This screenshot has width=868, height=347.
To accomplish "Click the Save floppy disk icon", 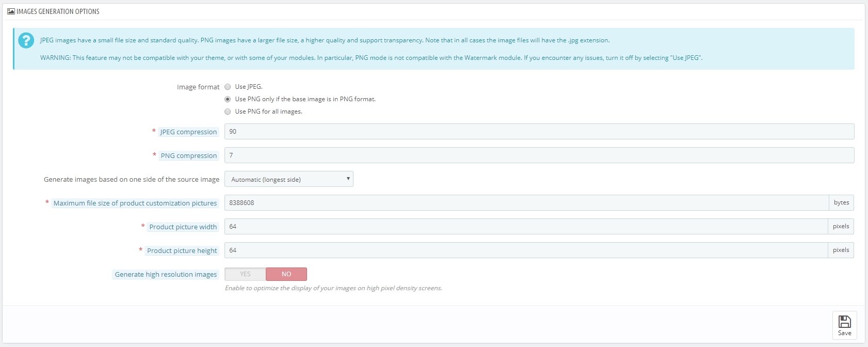I will (x=844, y=322).
